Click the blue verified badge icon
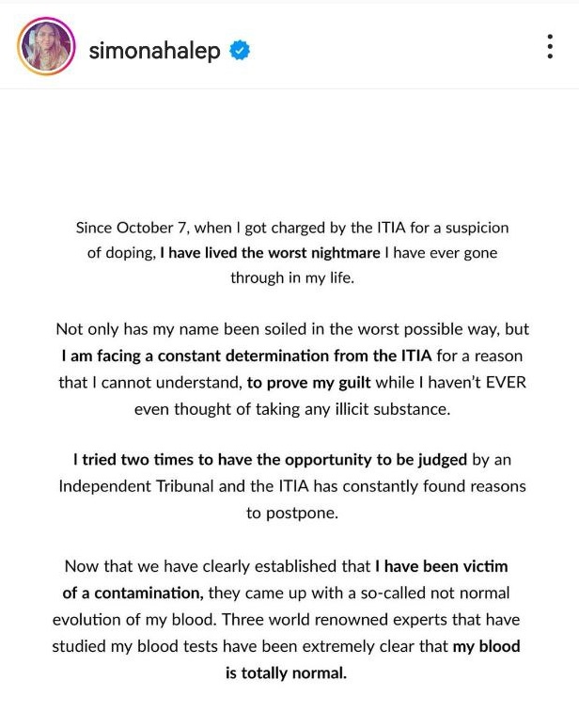The height and width of the screenshot is (728, 579). pos(240,50)
